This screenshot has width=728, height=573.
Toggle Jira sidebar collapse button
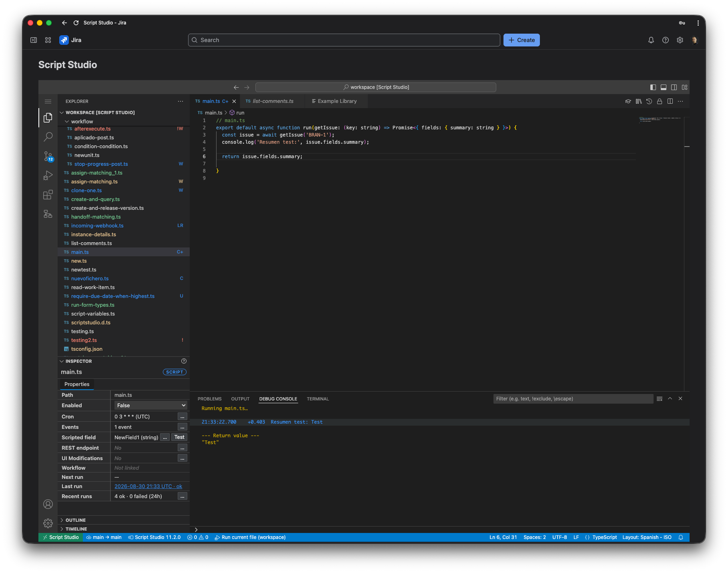[x=34, y=40]
